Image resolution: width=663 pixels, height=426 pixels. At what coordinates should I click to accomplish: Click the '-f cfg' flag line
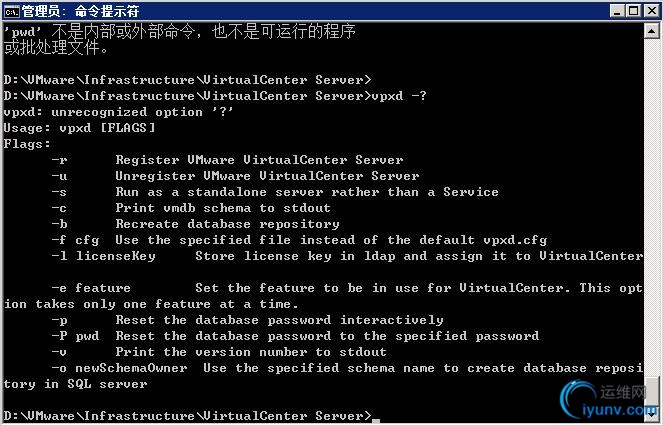[299, 240]
